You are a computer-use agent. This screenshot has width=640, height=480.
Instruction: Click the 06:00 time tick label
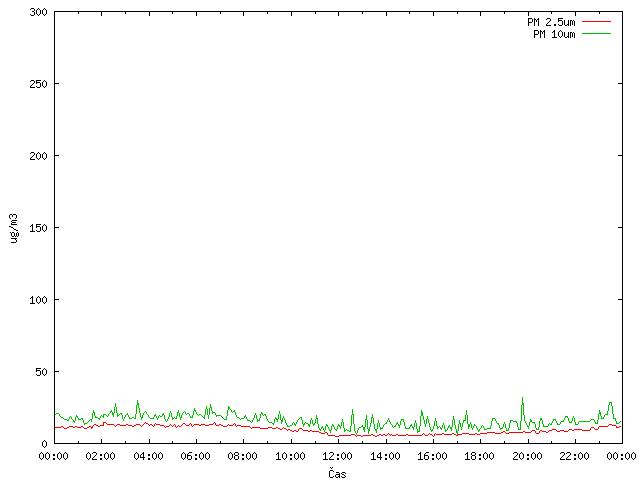196,456
